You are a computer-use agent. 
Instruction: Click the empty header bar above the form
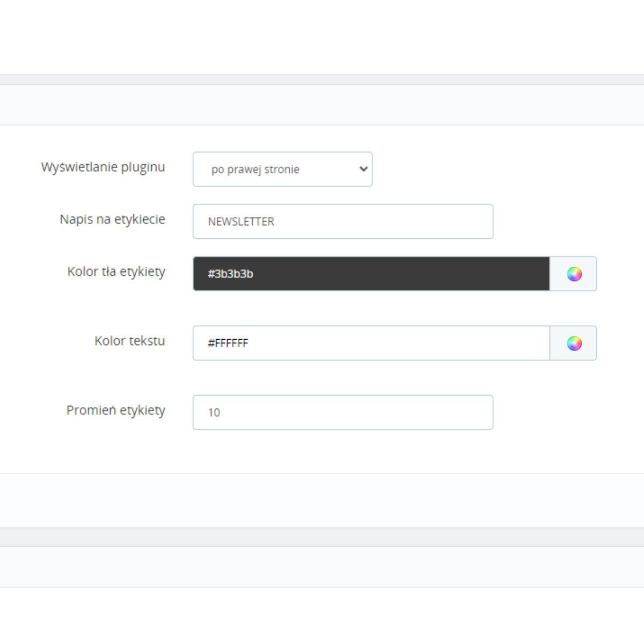point(322,105)
